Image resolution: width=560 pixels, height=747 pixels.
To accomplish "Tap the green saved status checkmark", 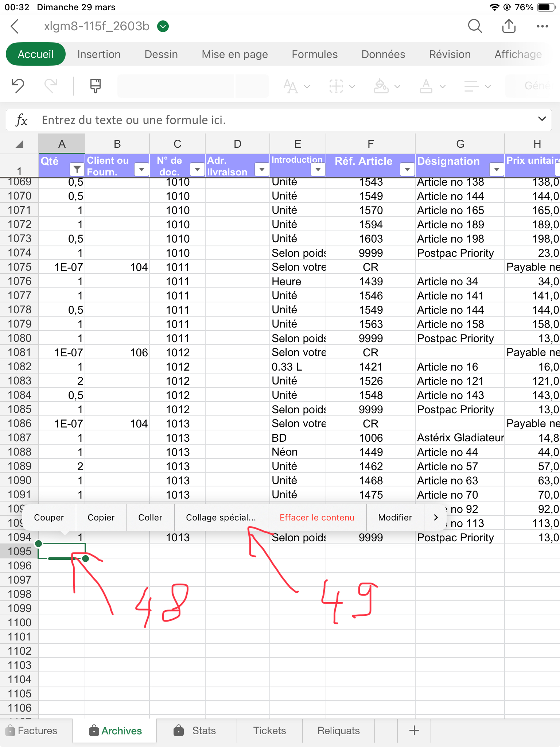I will (x=163, y=26).
